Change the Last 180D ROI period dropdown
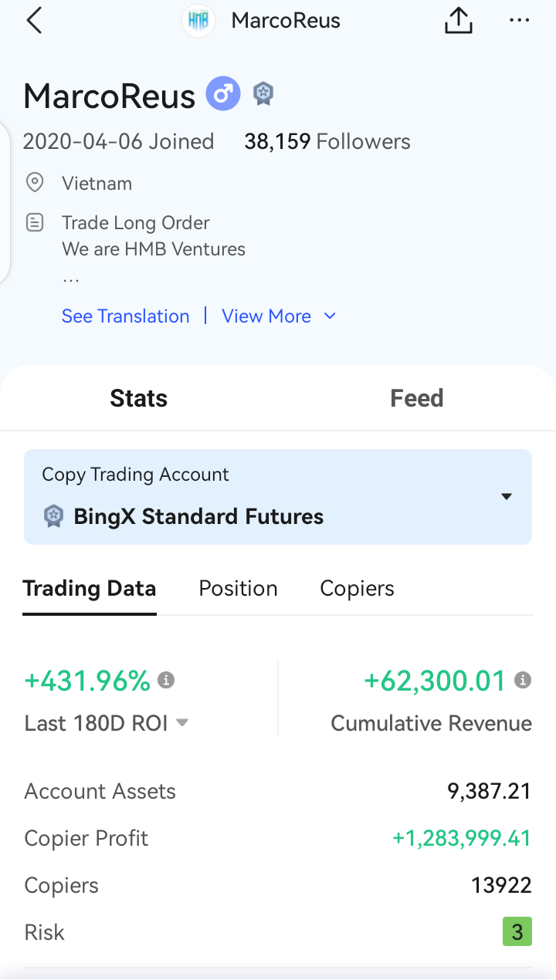 click(182, 723)
